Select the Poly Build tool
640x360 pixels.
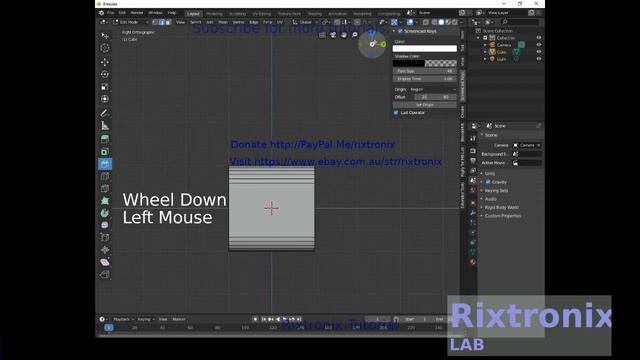click(x=105, y=200)
